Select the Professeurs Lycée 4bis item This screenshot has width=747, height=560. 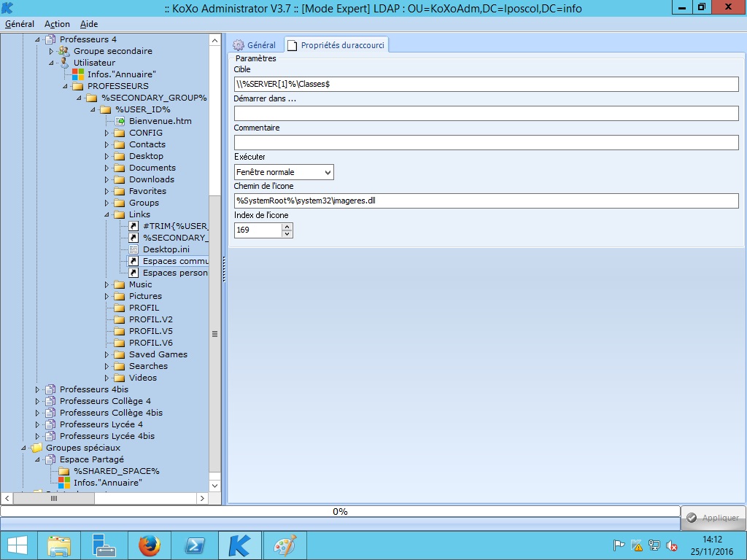107,436
